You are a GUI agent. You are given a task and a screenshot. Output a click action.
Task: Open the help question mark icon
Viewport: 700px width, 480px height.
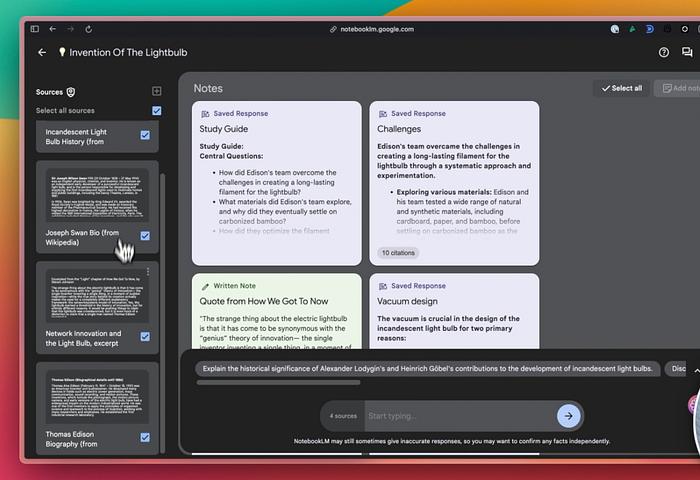pyautogui.click(x=664, y=52)
